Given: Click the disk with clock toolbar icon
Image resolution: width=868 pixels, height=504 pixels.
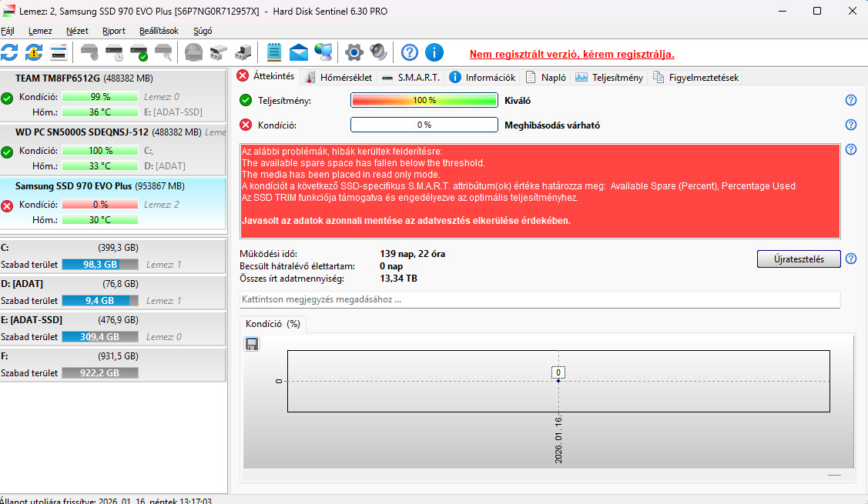Looking at the screenshot, I should click(114, 52).
